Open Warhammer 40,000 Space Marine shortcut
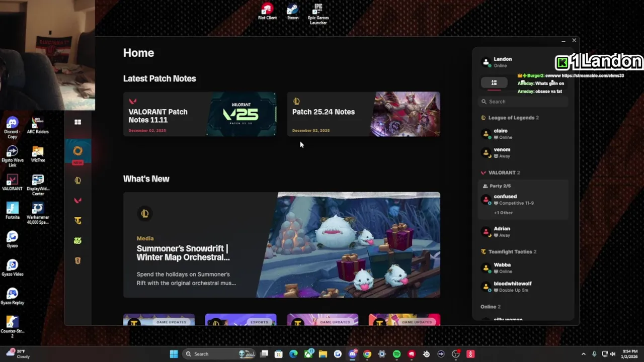This screenshot has width=644, height=362. (x=38, y=213)
